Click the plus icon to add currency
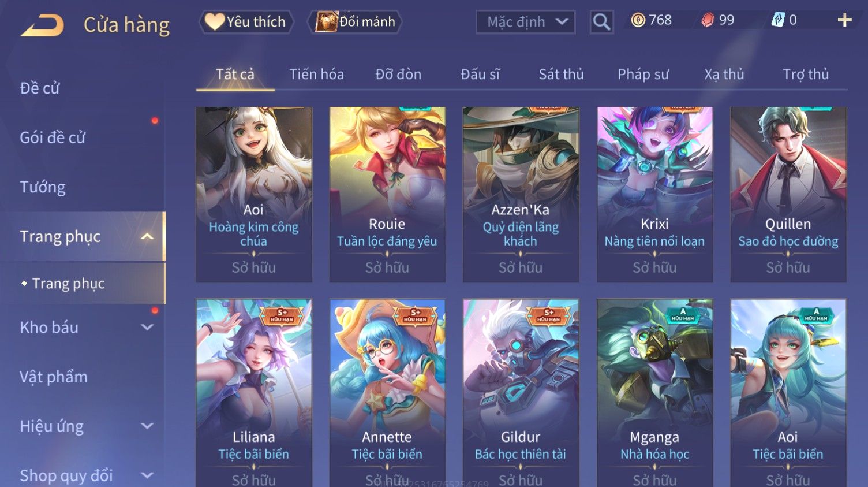This screenshot has width=868, height=487. [x=844, y=20]
